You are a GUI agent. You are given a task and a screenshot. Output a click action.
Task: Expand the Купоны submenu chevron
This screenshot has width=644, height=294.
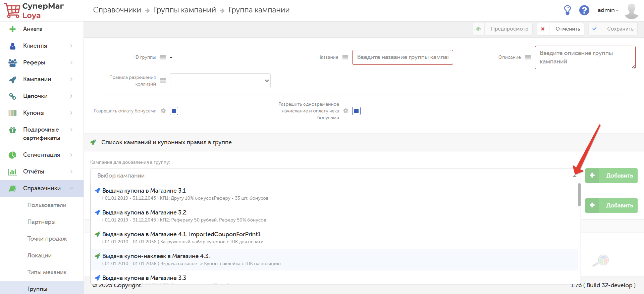[x=71, y=113]
